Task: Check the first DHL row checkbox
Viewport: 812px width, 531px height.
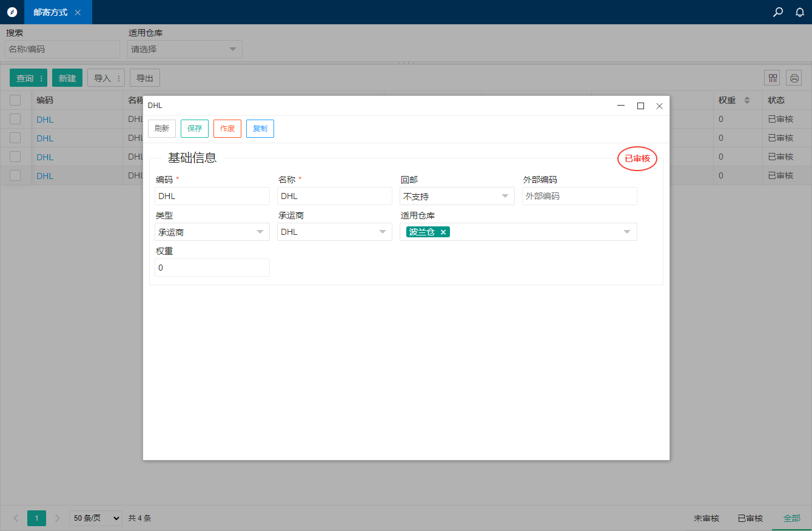Action: (x=15, y=119)
